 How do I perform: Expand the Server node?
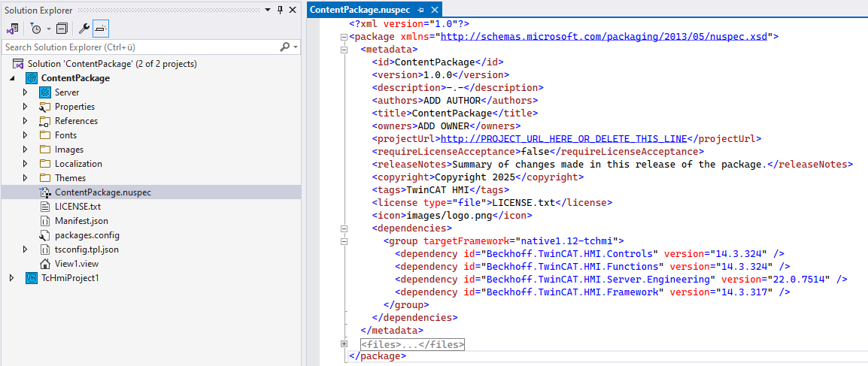click(25, 92)
